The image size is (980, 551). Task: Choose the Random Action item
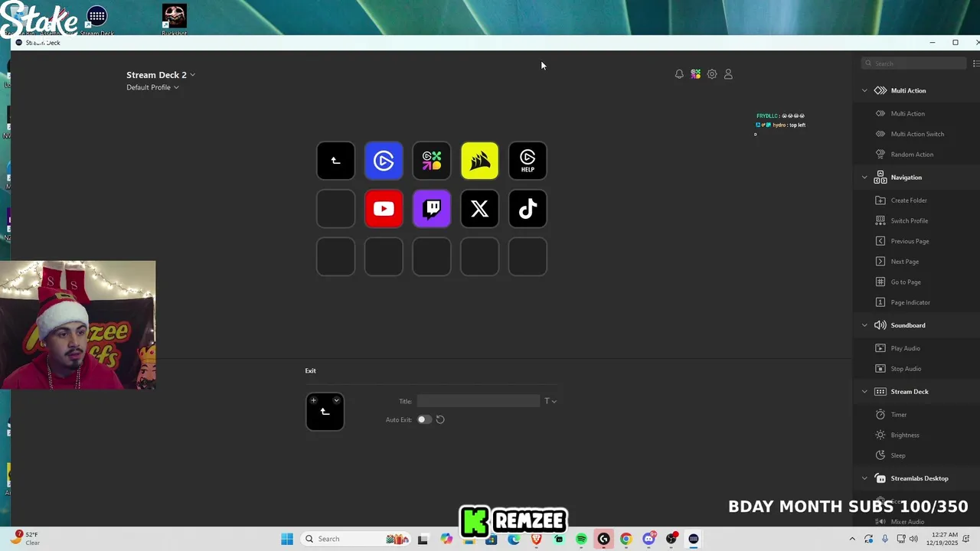pyautogui.click(x=912, y=155)
